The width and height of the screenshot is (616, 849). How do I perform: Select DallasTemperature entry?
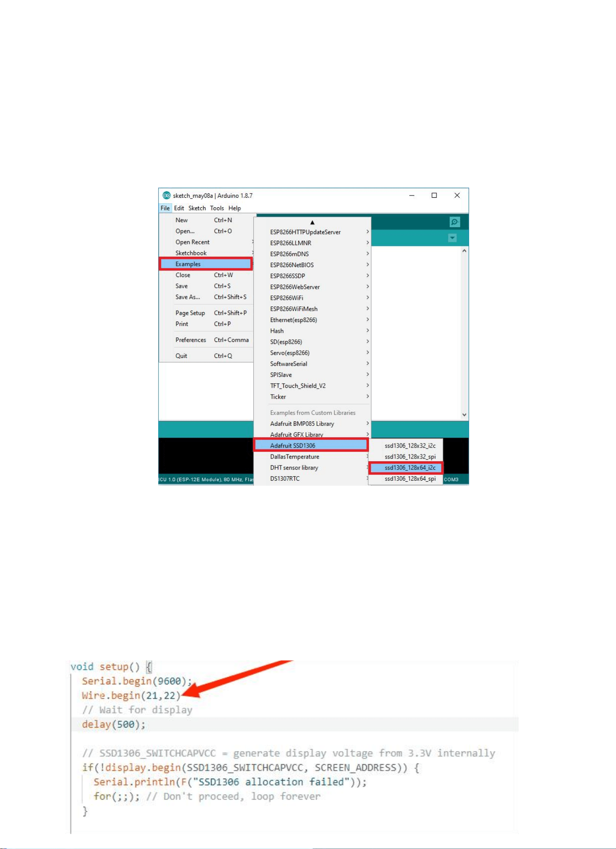click(312, 457)
